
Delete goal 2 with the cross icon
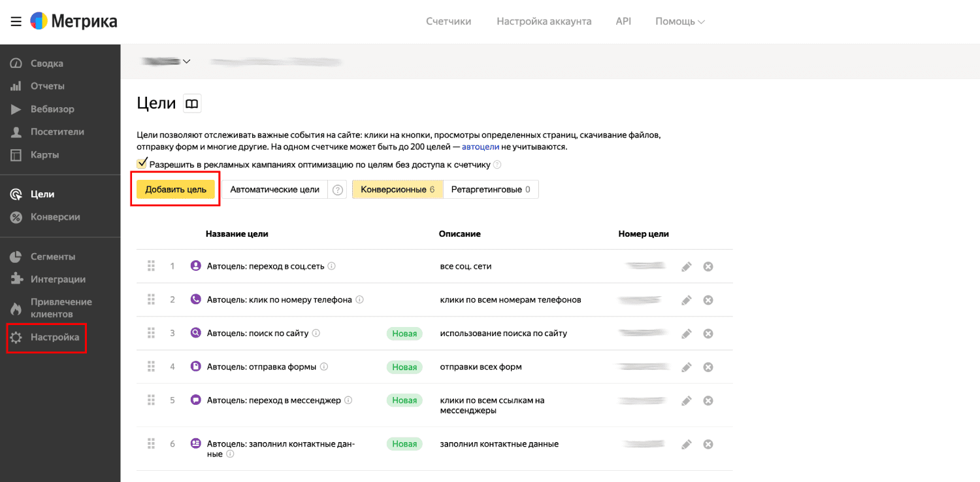click(x=708, y=300)
